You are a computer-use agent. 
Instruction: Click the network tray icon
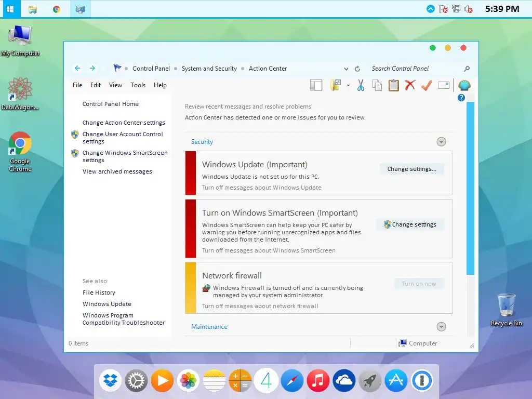pos(456,9)
